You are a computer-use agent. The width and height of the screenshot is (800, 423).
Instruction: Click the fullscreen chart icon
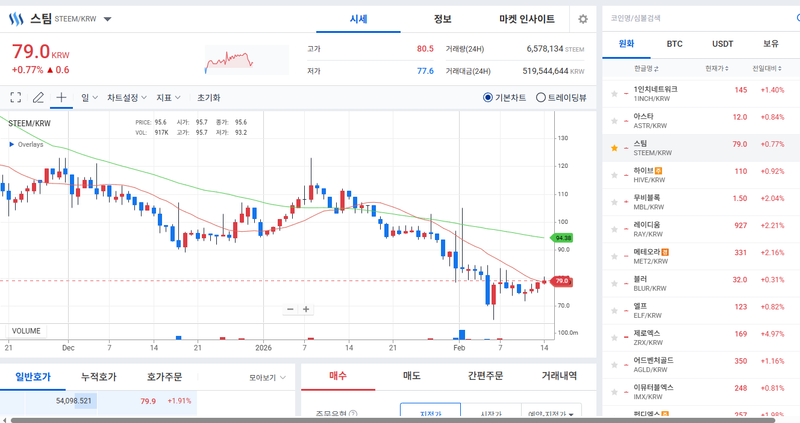point(15,98)
